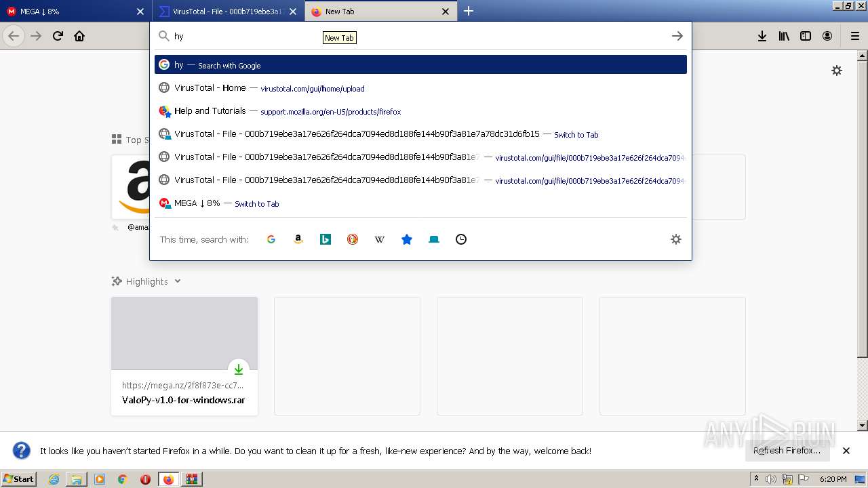Open the downloads panel
The image size is (868, 488).
point(762,36)
